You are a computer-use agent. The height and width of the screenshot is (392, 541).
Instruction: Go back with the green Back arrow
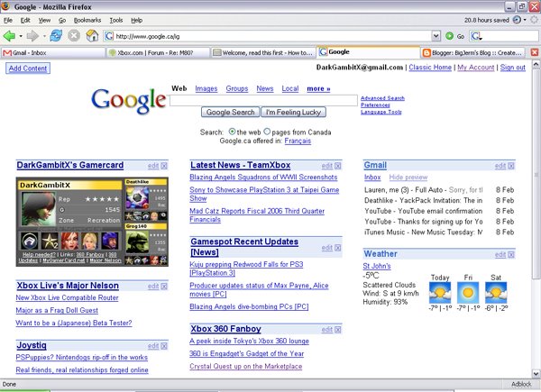(9, 36)
